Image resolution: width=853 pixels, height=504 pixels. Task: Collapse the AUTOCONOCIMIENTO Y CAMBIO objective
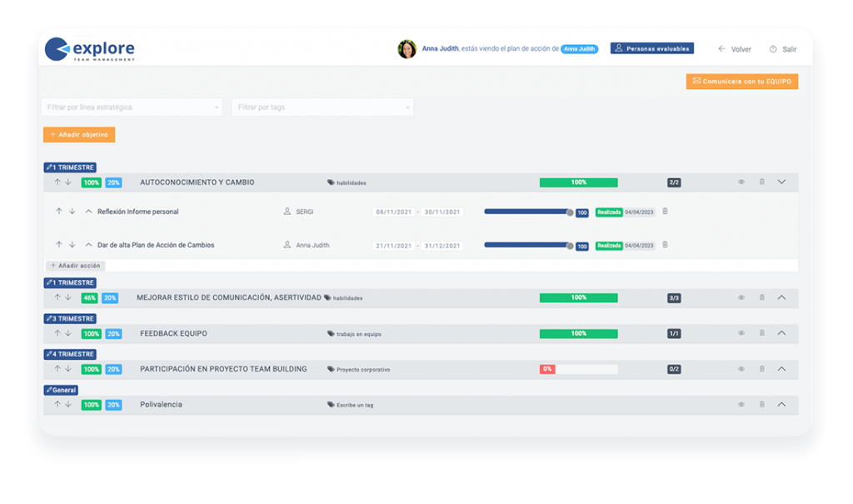click(781, 182)
